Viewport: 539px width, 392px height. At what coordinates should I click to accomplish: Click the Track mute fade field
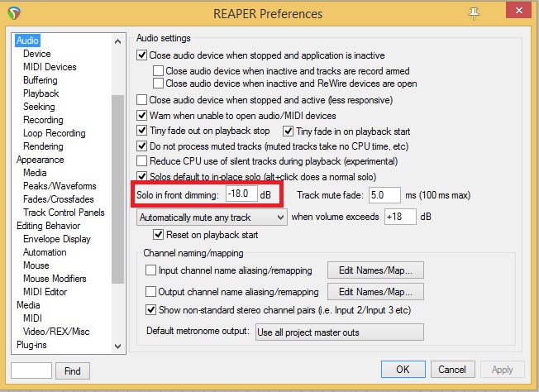click(384, 195)
